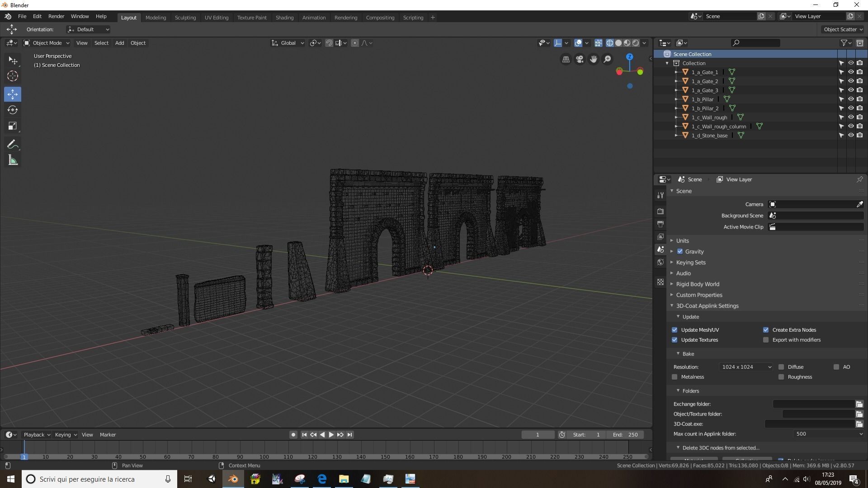Select the Cursor tool
Screen dimensions: 868x488
click(x=13, y=76)
